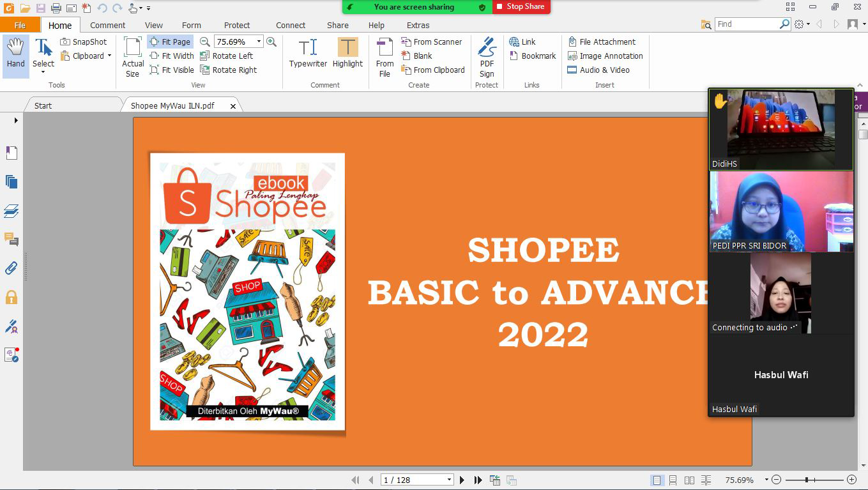Select the Highlight tool
The image size is (868, 490).
347,53
